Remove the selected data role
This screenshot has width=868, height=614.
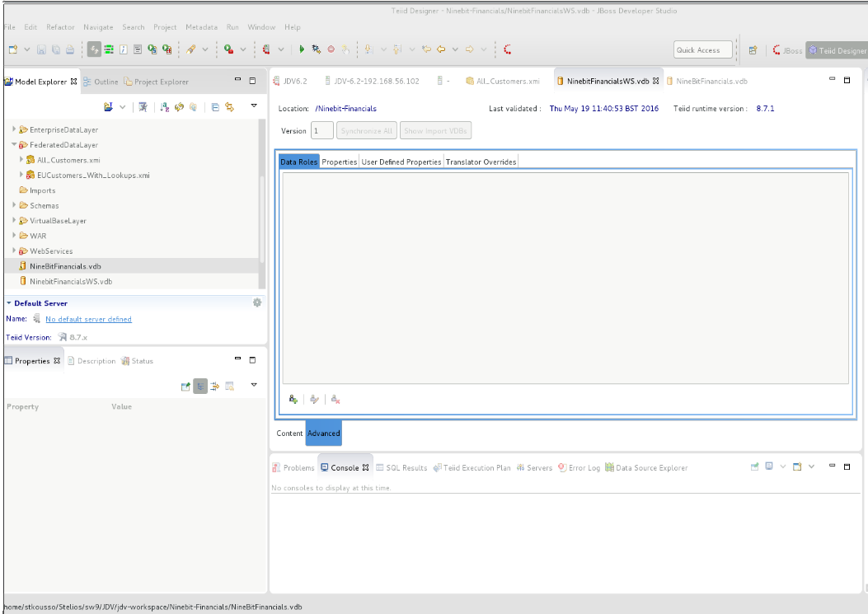[335, 399]
